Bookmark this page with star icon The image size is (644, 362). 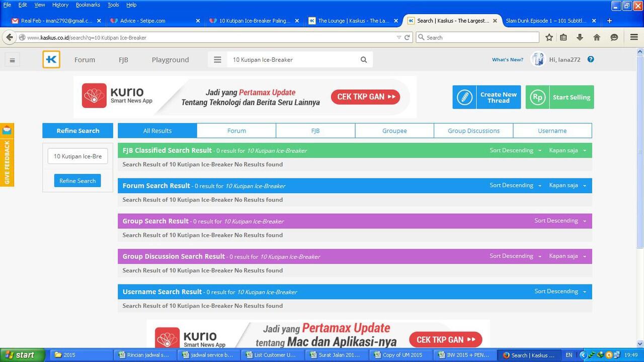tap(549, 37)
